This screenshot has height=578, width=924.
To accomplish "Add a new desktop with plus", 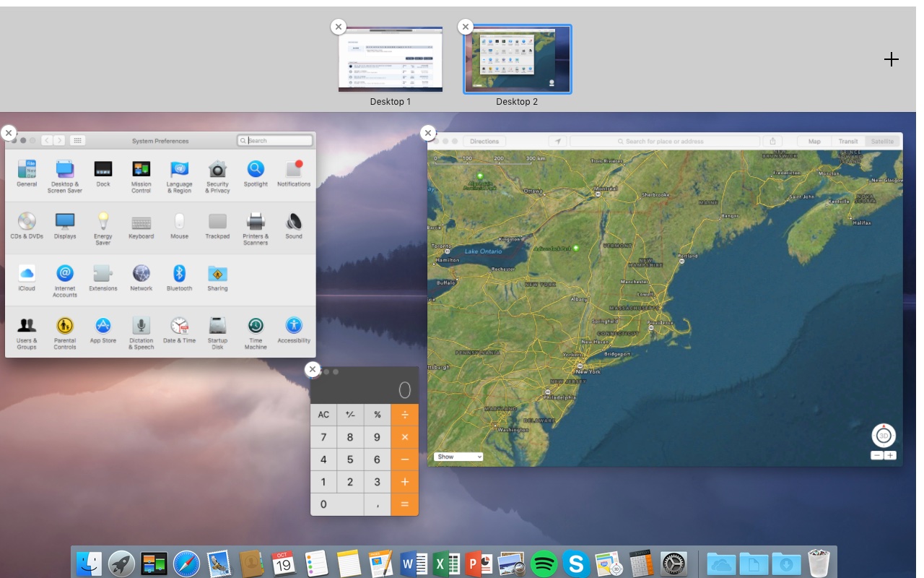I will 892,59.
